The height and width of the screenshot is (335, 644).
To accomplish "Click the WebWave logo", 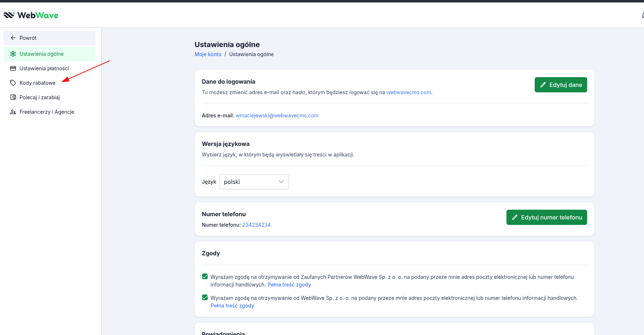I will pos(31,15).
